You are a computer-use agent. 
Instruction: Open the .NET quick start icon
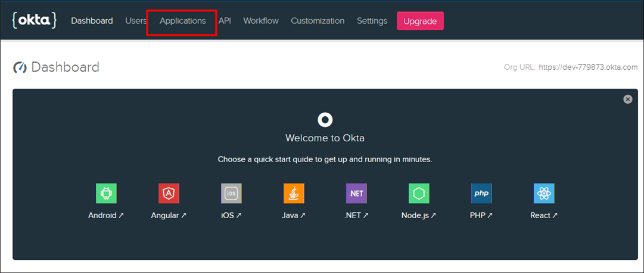pos(356,193)
